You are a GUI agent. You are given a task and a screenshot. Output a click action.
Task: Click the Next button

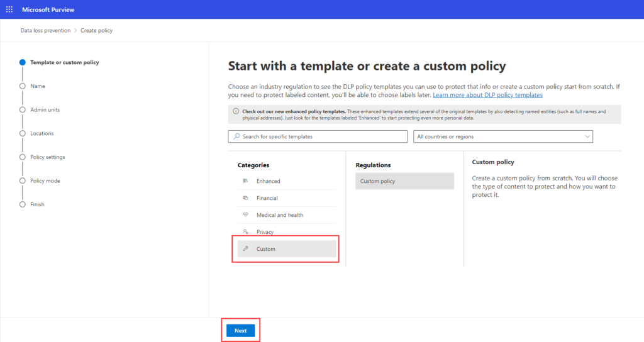(x=240, y=331)
